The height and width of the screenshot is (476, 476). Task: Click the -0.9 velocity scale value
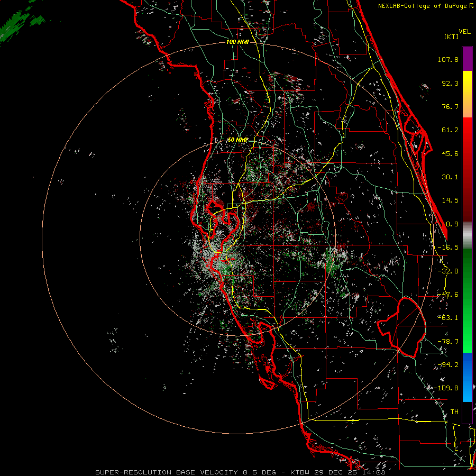coord(450,224)
